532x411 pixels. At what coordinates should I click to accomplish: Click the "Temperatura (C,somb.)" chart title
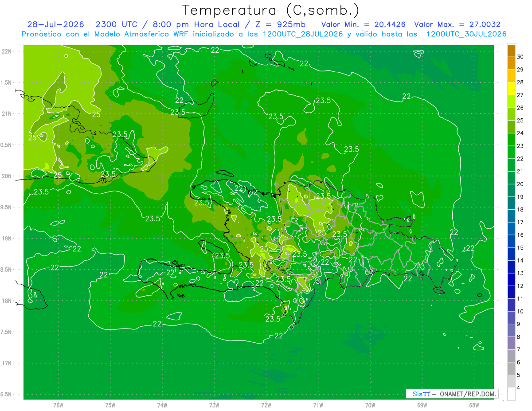pos(270,10)
